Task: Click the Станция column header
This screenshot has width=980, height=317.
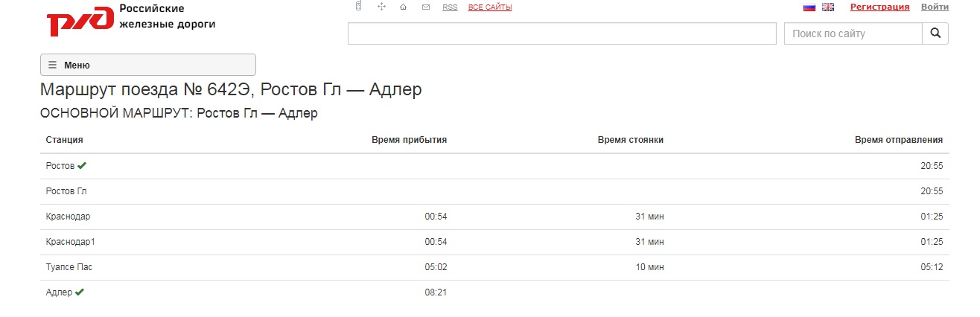Action: point(65,140)
